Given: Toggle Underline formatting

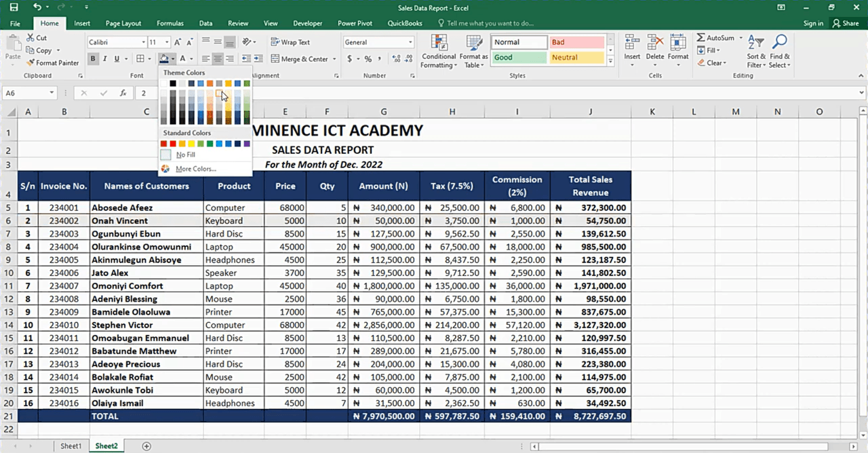Looking at the screenshot, I should point(117,59).
